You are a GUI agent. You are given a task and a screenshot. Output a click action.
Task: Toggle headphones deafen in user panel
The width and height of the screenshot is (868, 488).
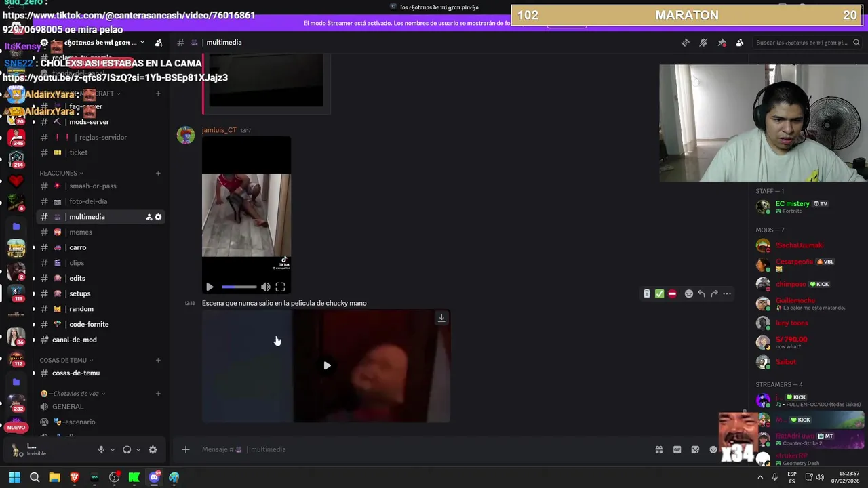point(127,449)
